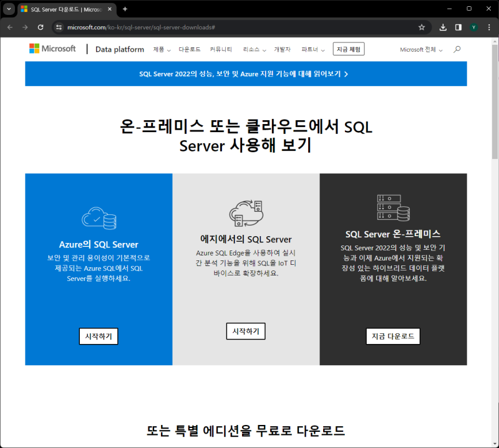Viewport: 499px width, 448px height.
Task: Click the SQL Server 온-프레미스 server rack icon
Action: [393, 206]
